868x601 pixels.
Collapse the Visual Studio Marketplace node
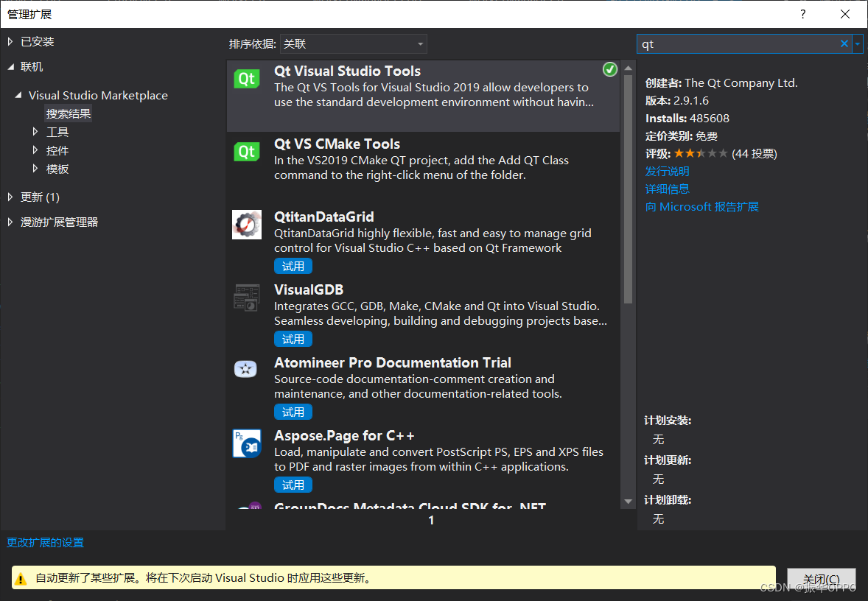(18, 95)
